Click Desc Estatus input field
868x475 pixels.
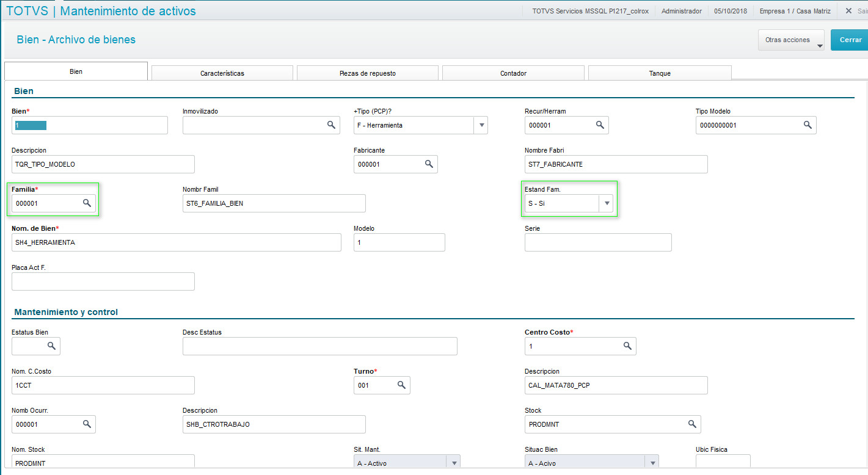(319, 346)
